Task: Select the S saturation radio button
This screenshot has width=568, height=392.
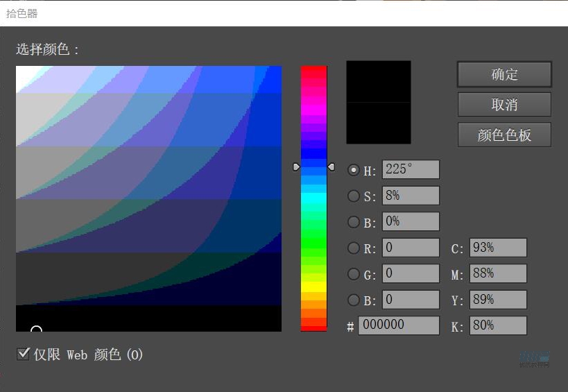Action: click(354, 196)
